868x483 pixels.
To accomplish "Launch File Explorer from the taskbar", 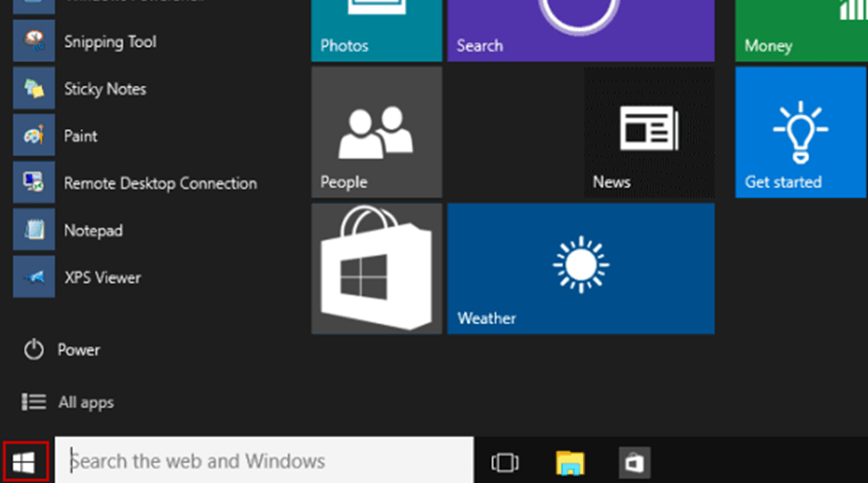I will (569, 462).
